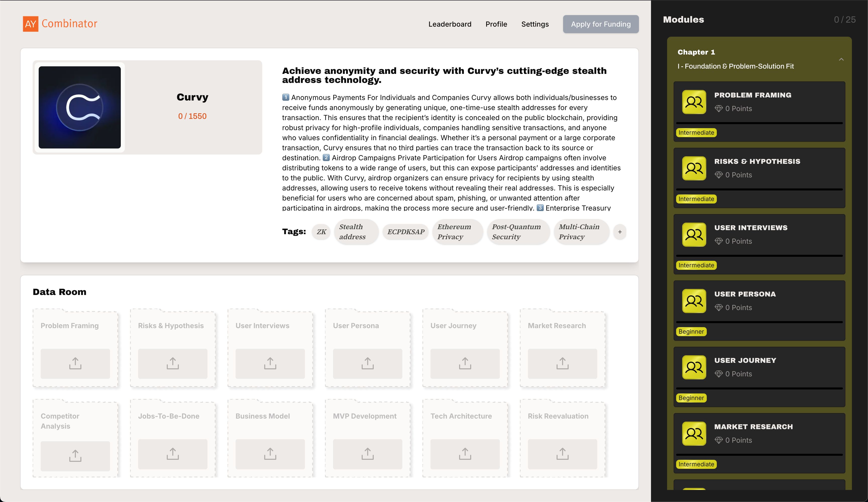Upload to the Risks & Hypothesis folder

(173, 364)
